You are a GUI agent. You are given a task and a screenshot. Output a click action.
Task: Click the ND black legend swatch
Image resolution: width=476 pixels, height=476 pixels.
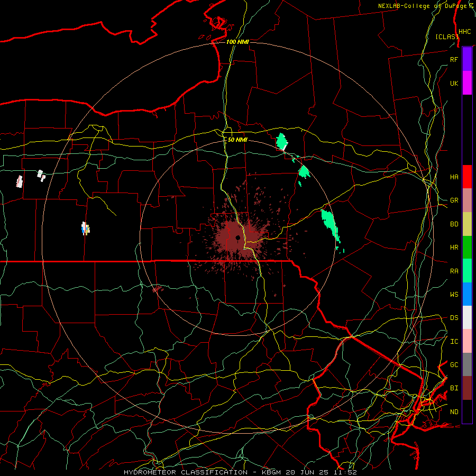pyautogui.click(x=467, y=411)
